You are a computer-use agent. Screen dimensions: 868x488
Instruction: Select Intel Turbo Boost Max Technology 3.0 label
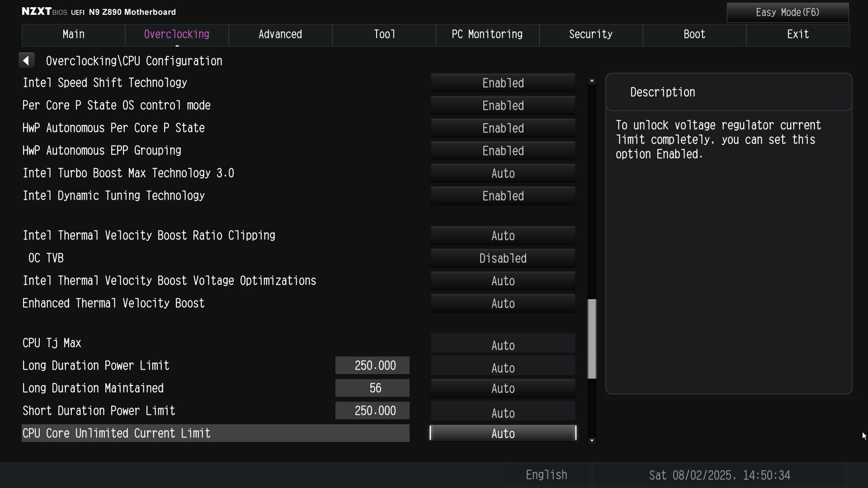pyautogui.click(x=128, y=174)
